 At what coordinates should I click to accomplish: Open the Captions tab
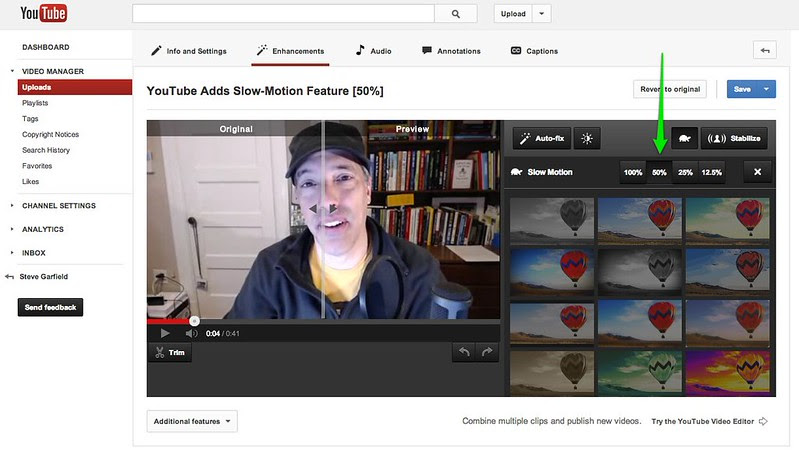click(x=534, y=51)
